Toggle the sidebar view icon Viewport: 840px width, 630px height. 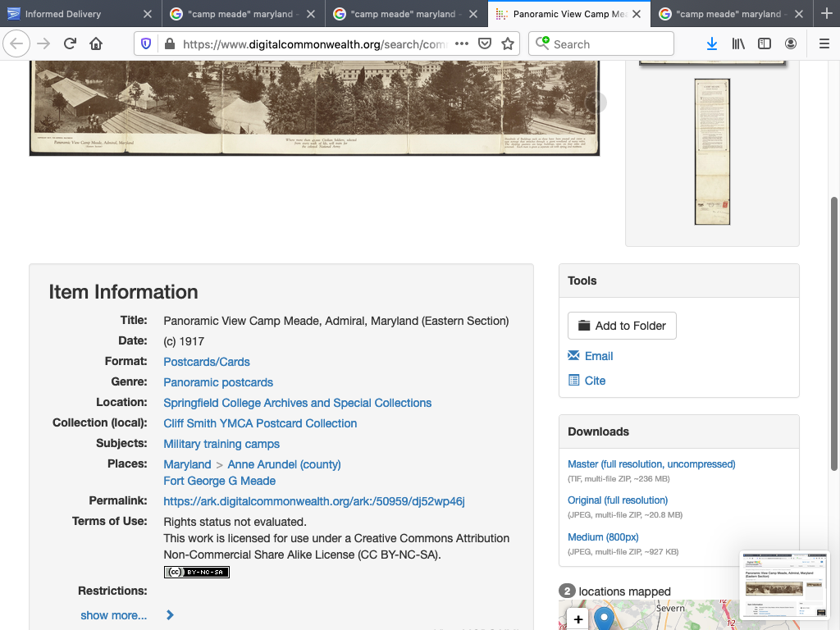[x=765, y=44]
